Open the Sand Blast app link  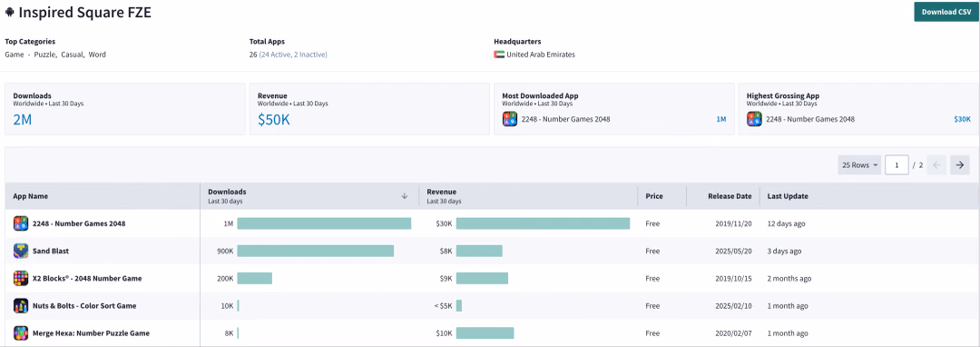pos(51,251)
